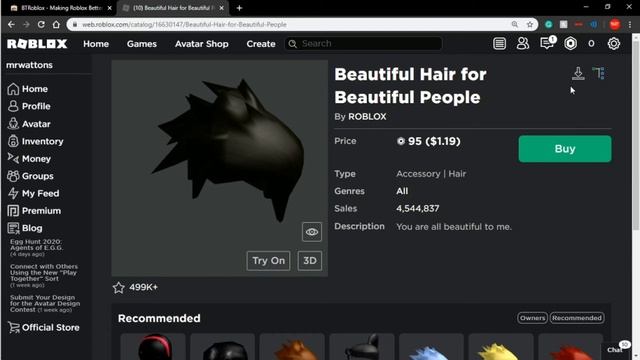
Task: Go back with browser back arrow
Action: pos(11,24)
